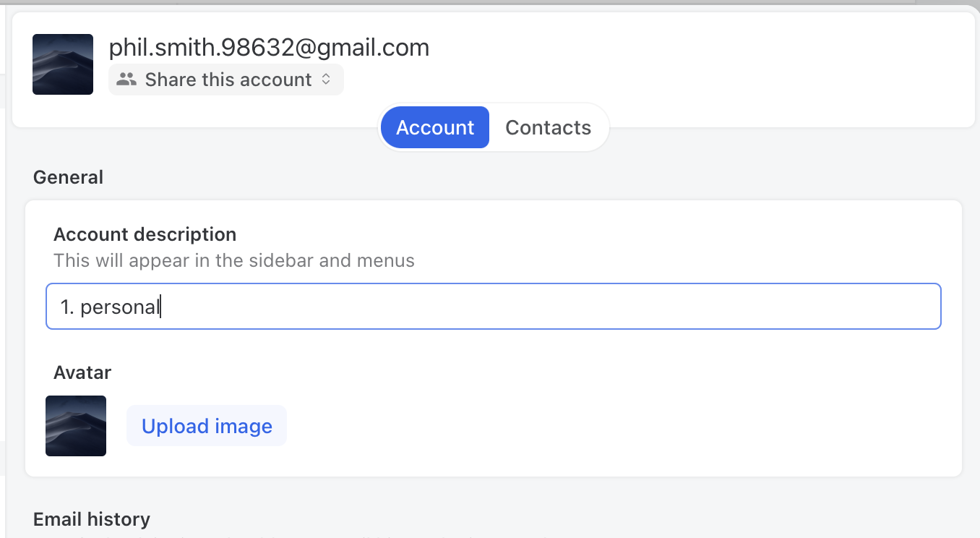This screenshot has width=980, height=538.
Task: Click the up-down chevron on Share this account
Action: tap(326, 80)
